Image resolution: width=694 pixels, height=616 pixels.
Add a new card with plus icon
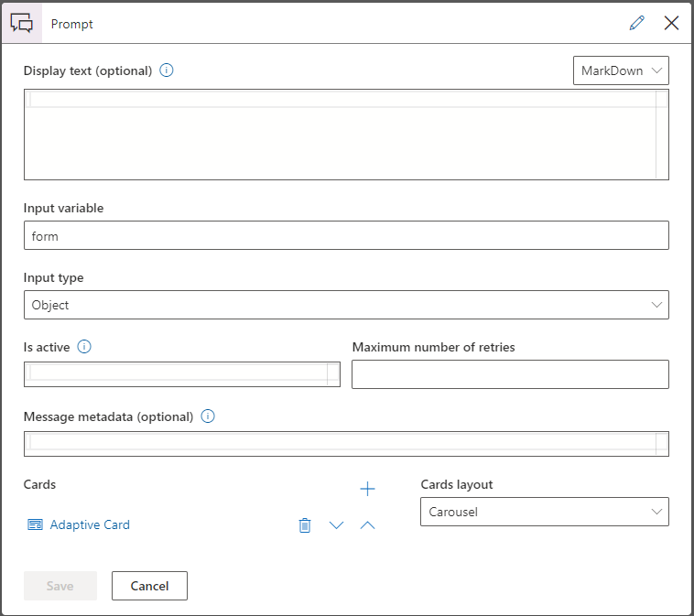367,489
